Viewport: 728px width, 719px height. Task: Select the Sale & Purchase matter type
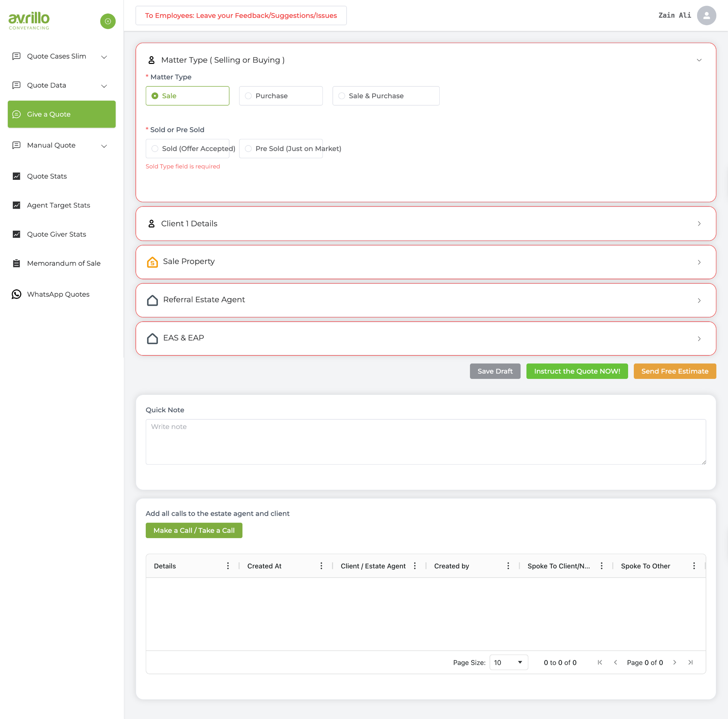(x=386, y=96)
